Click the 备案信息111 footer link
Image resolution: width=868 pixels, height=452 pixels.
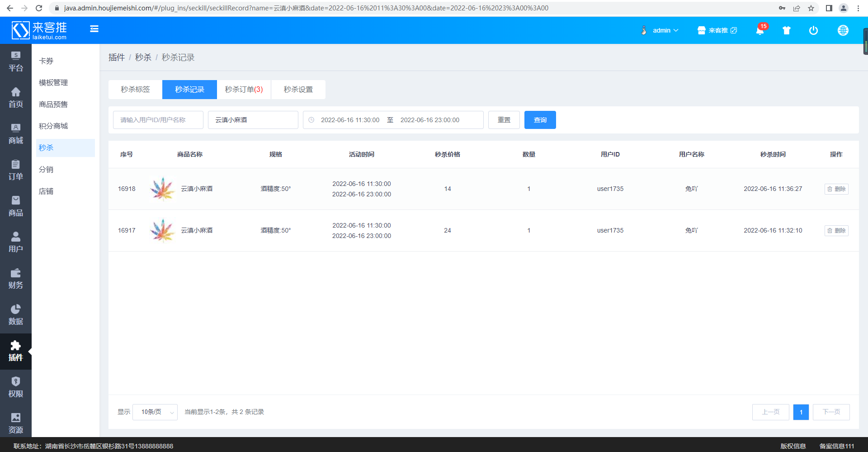(837, 446)
